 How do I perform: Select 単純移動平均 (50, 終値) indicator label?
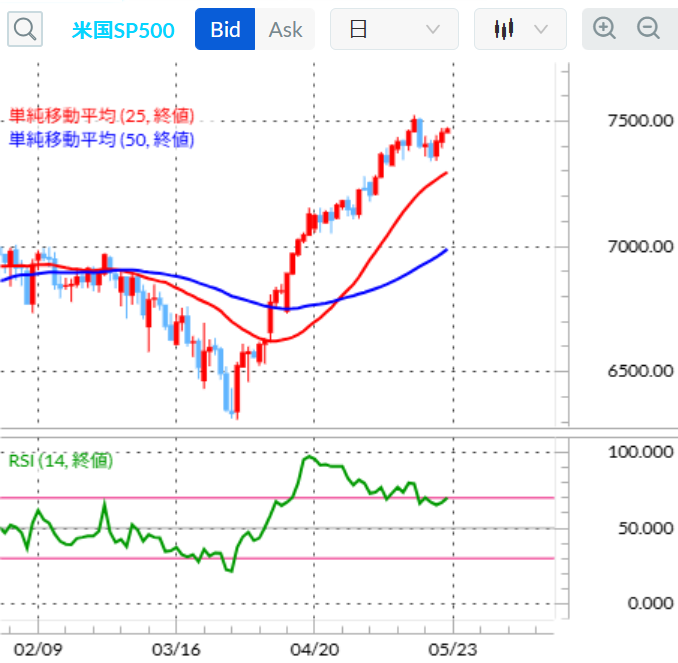click(x=102, y=139)
